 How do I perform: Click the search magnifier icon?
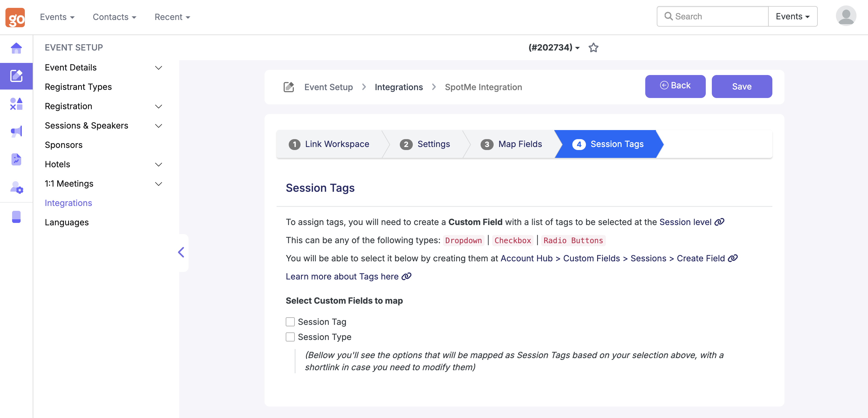[x=669, y=16]
